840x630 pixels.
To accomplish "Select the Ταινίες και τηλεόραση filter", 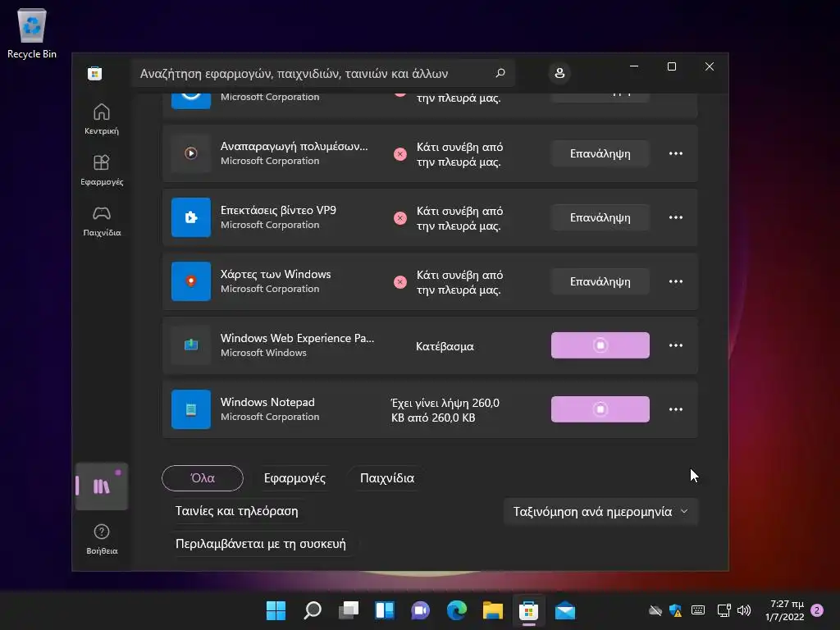I will click(x=236, y=511).
